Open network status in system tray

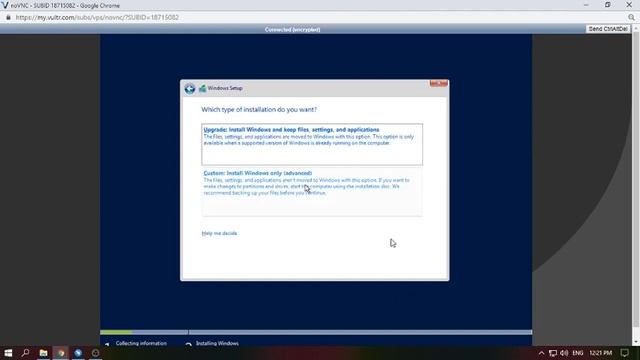(x=553, y=353)
